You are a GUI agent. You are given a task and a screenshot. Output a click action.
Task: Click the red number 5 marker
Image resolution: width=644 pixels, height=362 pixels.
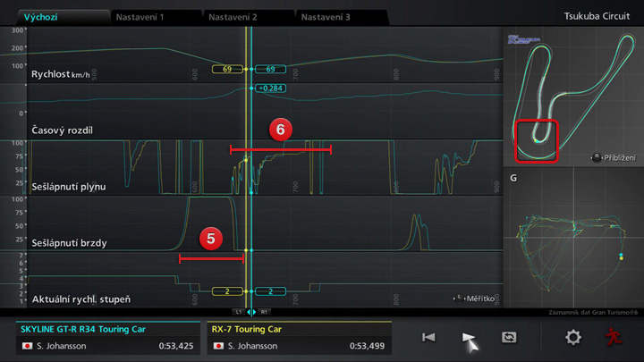point(211,239)
